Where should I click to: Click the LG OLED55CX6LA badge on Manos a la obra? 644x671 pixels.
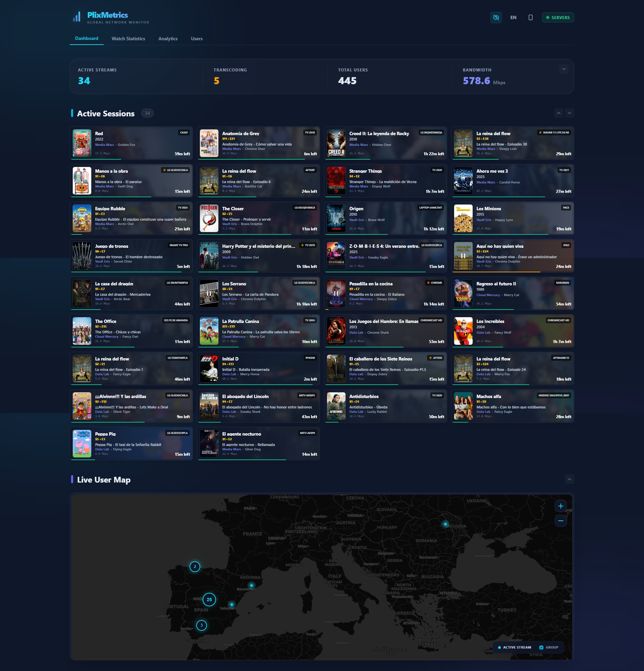pyautogui.click(x=175, y=170)
